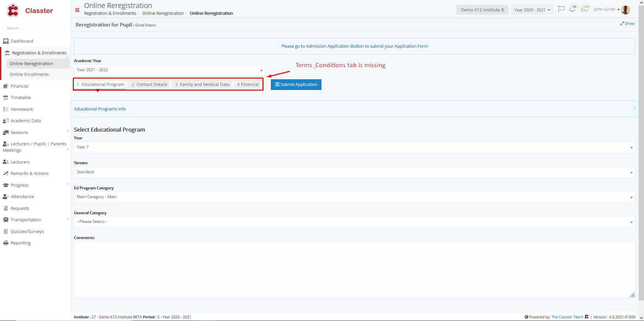
Task: Expand the Transportation sidebar menu
Action: pos(67,219)
